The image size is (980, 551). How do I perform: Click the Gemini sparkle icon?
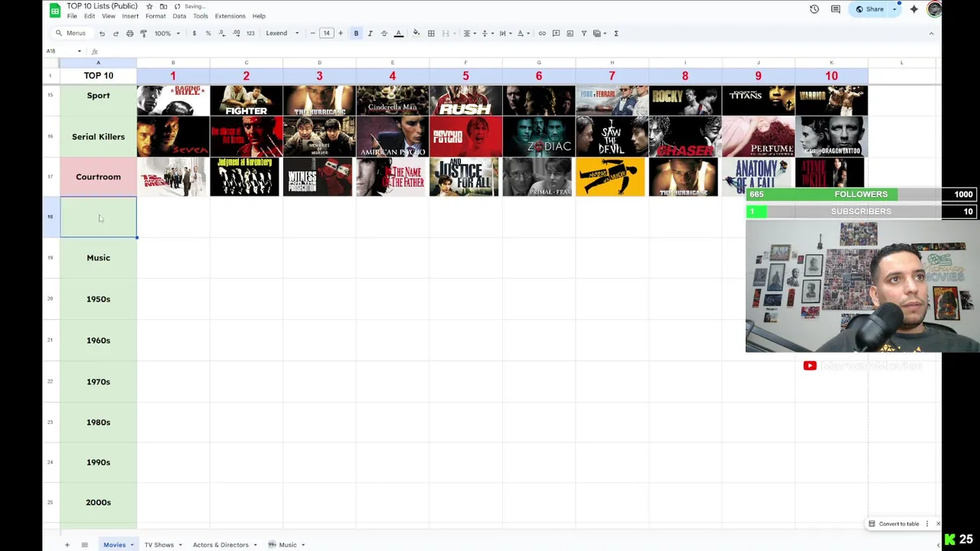[x=913, y=9]
